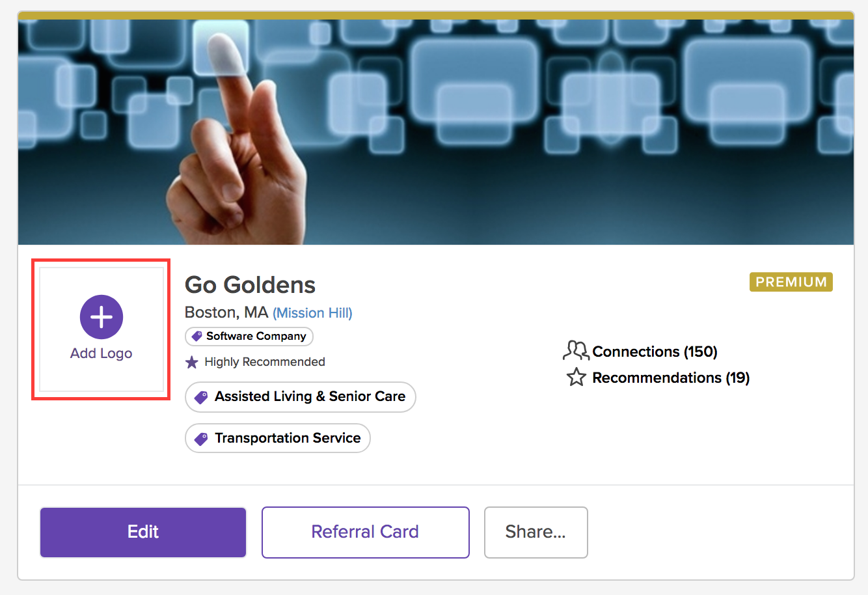This screenshot has width=868, height=595.
Task: Click the Connections people icon
Action: (x=576, y=351)
